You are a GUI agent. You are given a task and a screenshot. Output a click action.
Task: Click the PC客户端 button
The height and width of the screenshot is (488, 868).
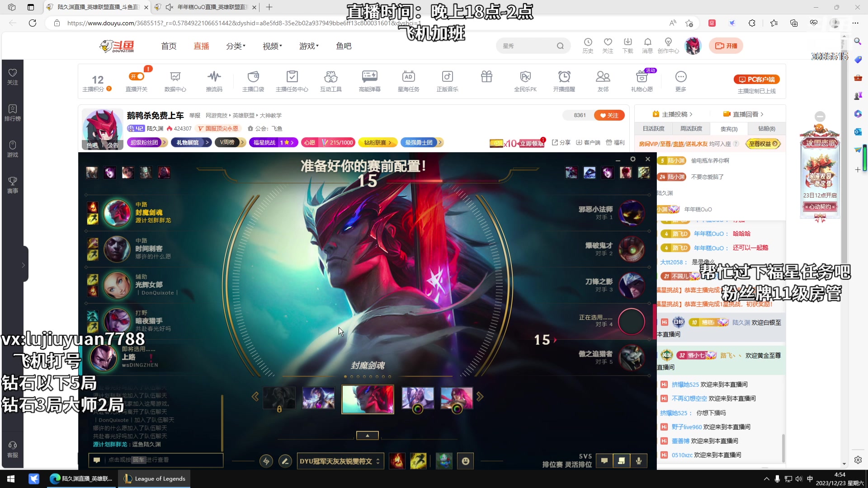[x=756, y=79]
